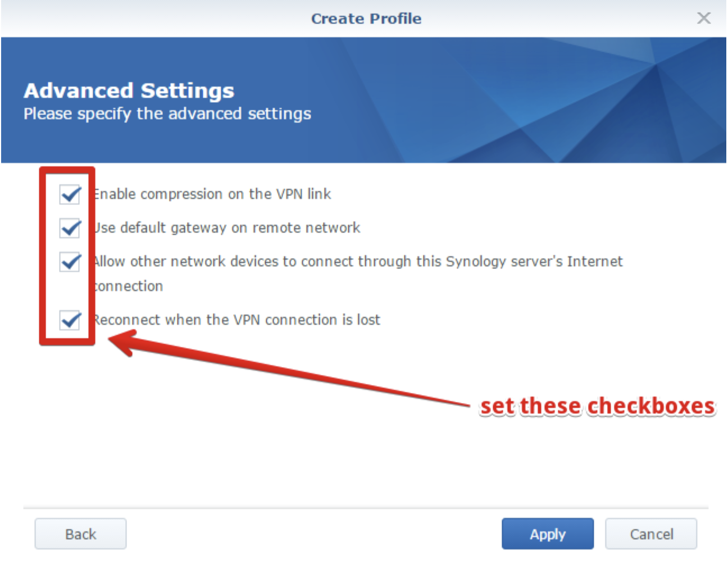Toggle the Use default gateway checkbox

(x=70, y=228)
